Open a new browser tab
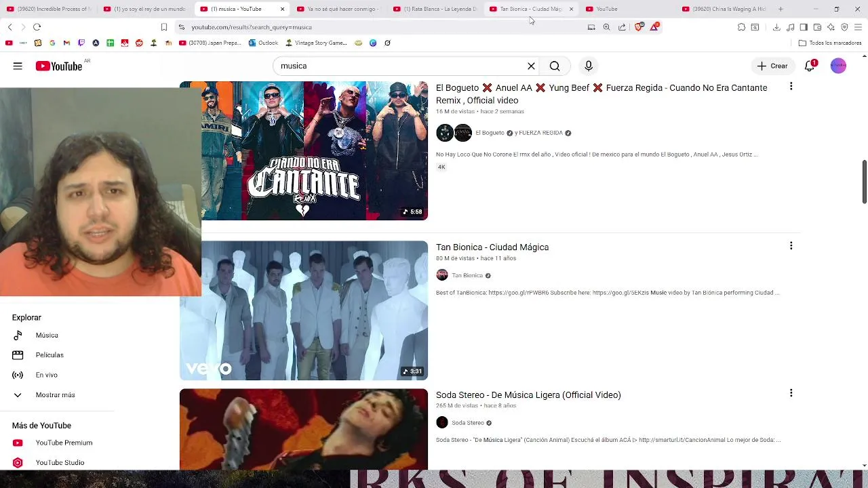 pos(781,9)
